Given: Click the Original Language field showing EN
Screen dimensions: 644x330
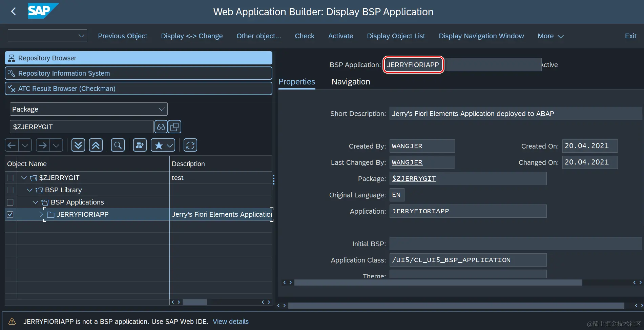Looking at the screenshot, I should pyautogui.click(x=397, y=195).
